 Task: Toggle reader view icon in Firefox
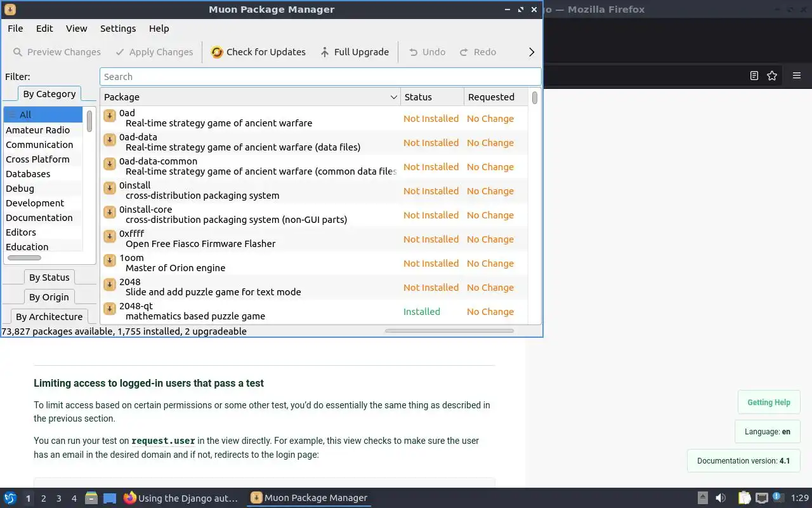tap(754, 76)
